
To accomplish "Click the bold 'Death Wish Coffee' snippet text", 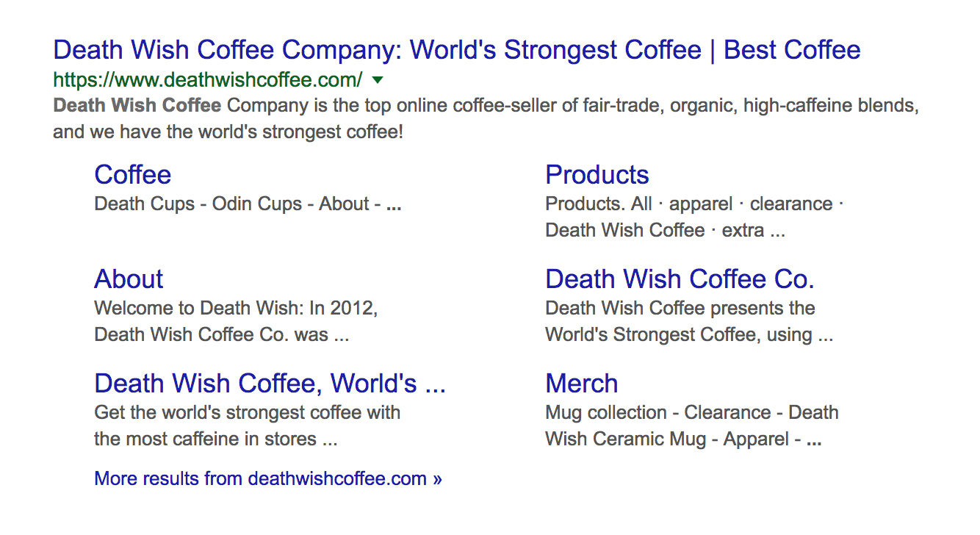I will (x=137, y=106).
